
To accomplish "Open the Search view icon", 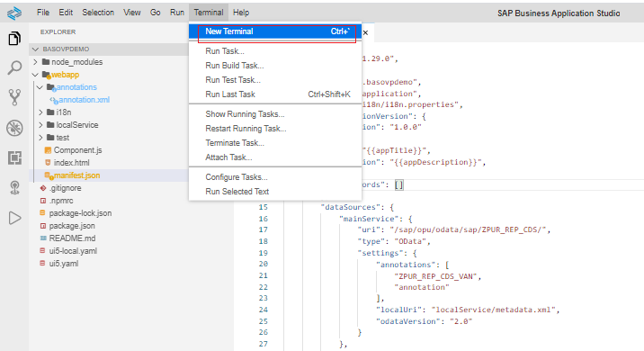I will click(x=14, y=67).
